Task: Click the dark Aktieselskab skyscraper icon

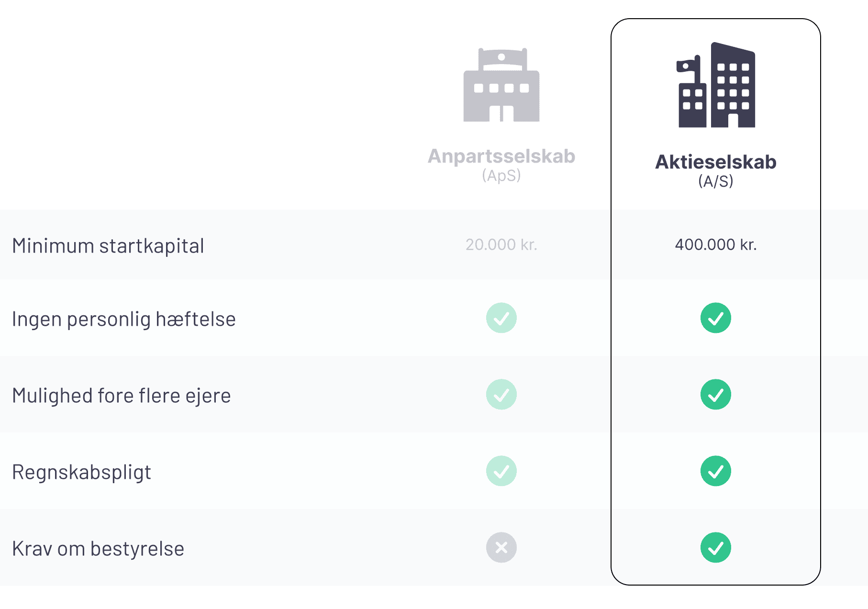Action: pos(716,85)
